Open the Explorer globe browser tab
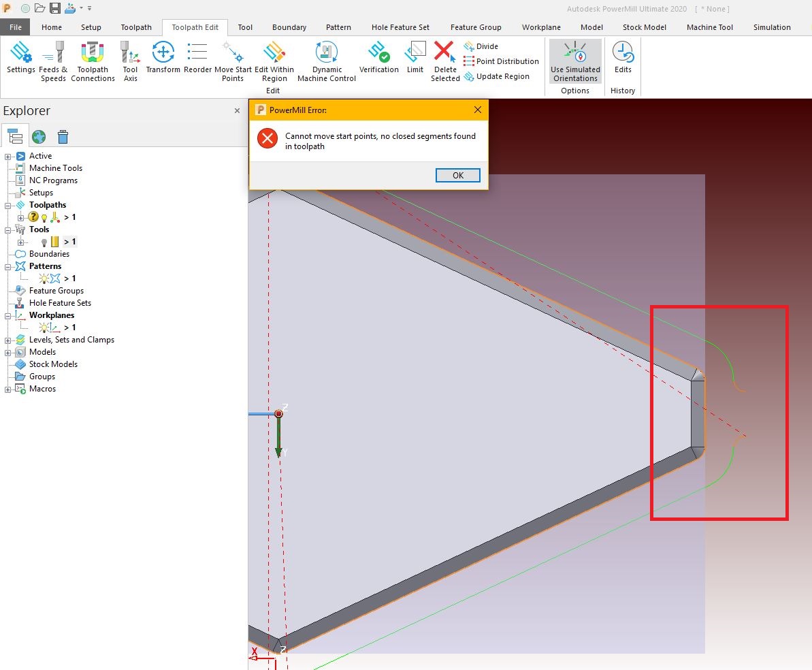812x670 pixels. point(39,137)
